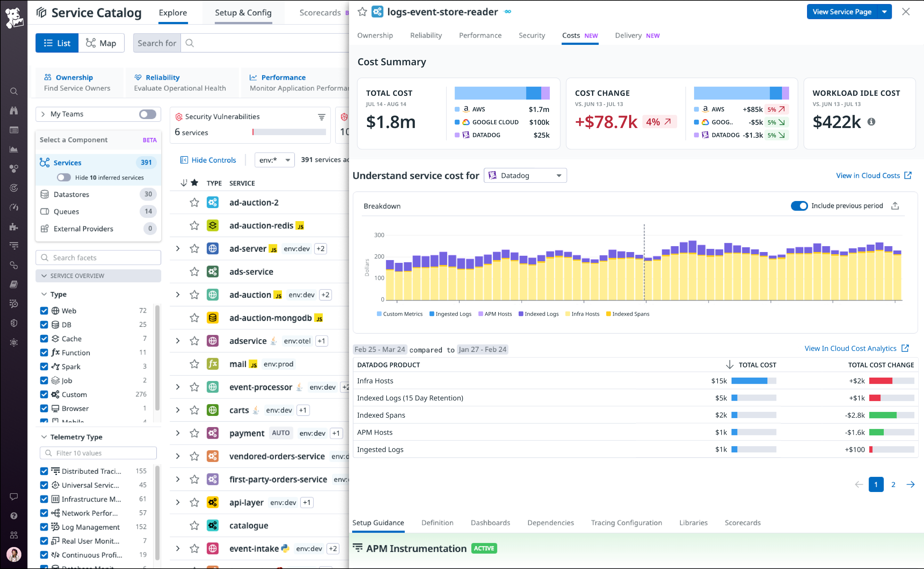Open the env:* dropdown

click(274, 160)
